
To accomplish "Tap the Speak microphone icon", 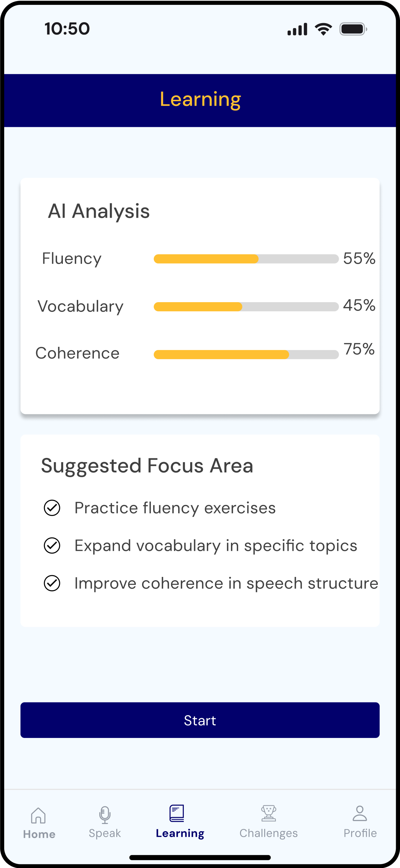I will [105, 815].
